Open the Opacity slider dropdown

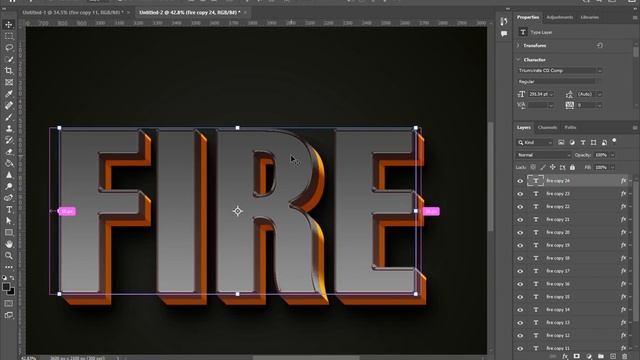613,155
